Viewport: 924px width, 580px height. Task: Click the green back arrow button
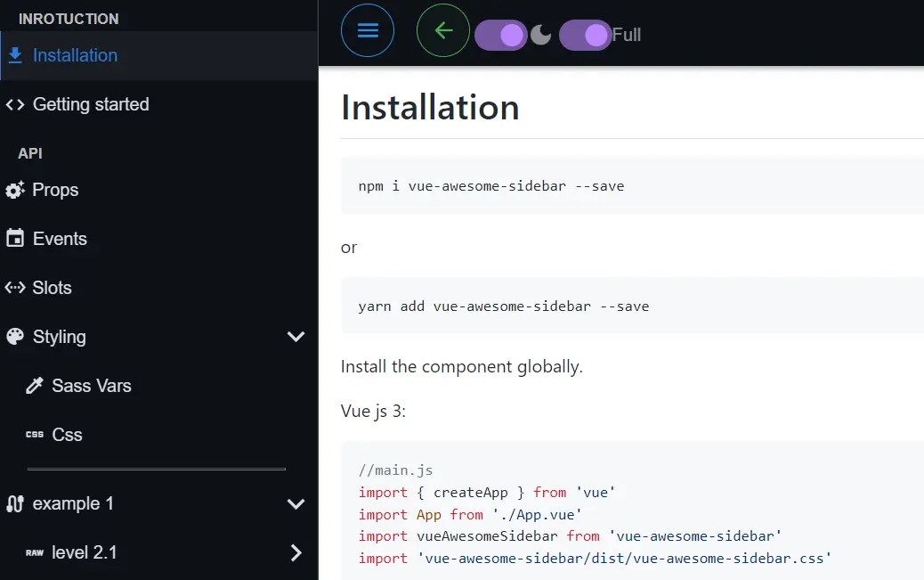point(442,29)
